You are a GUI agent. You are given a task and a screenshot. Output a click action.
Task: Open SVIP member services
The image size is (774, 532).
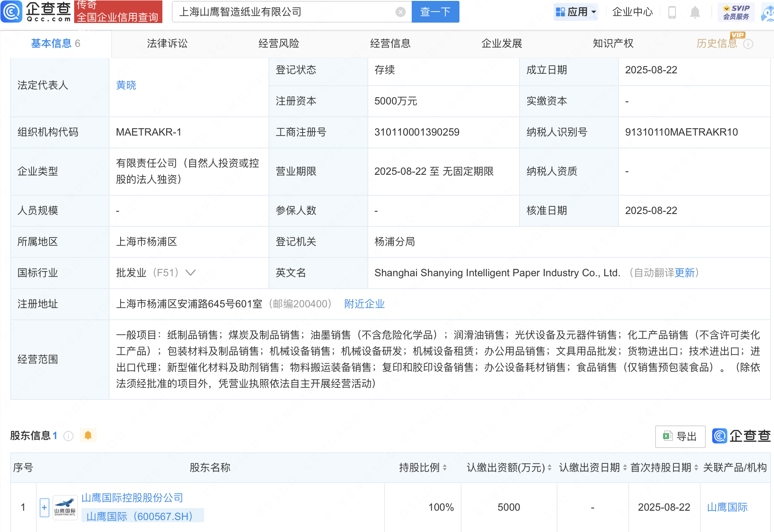point(736,12)
